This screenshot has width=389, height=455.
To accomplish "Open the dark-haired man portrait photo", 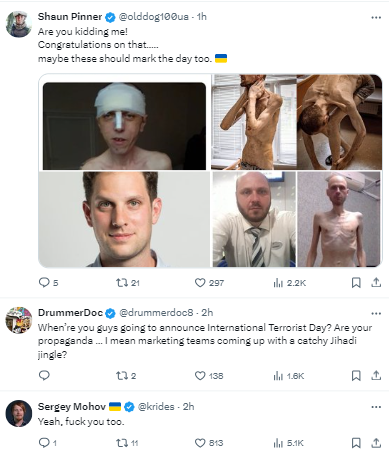I will pyautogui.click(x=124, y=219).
